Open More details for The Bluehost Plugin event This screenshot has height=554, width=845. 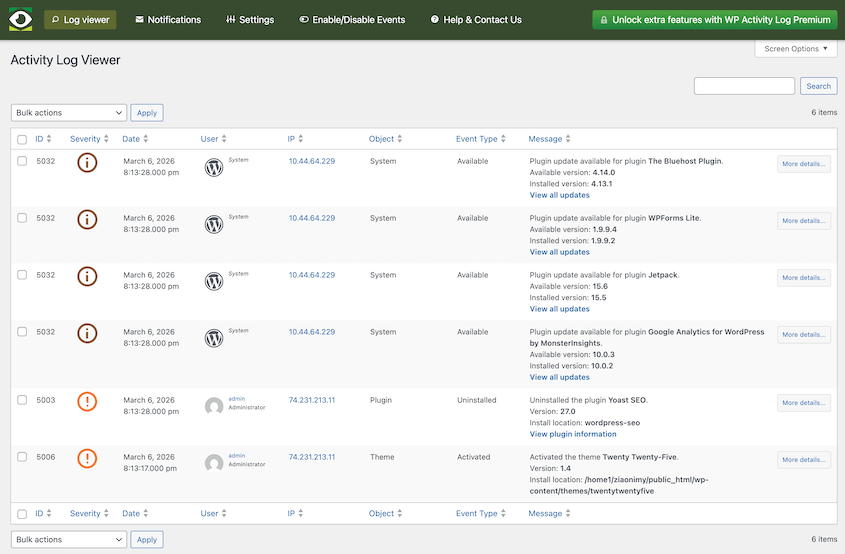804,164
